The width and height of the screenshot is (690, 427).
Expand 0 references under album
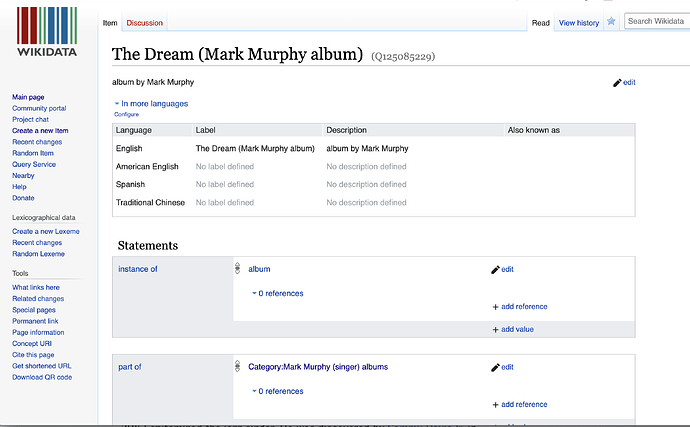pos(278,293)
